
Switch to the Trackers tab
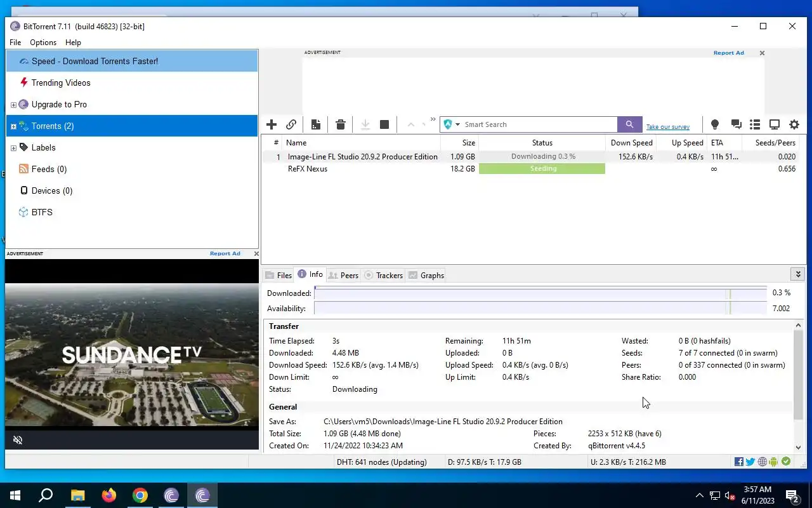[384, 275]
